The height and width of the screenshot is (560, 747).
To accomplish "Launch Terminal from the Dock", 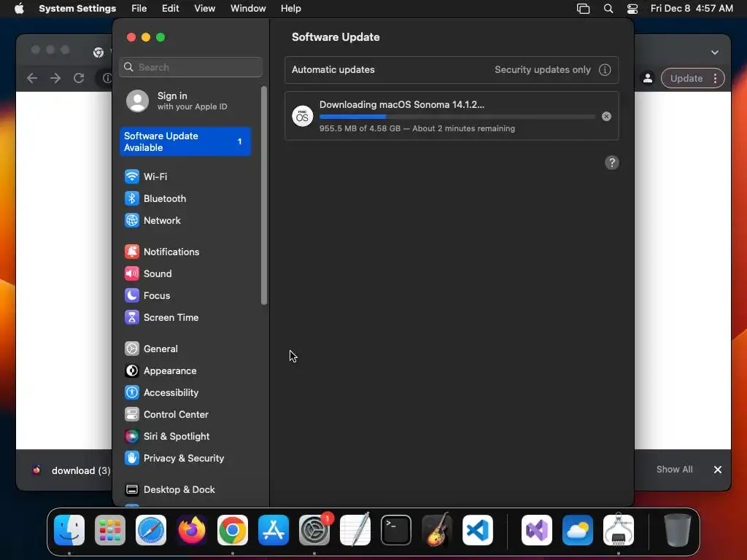I will (x=396, y=530).
